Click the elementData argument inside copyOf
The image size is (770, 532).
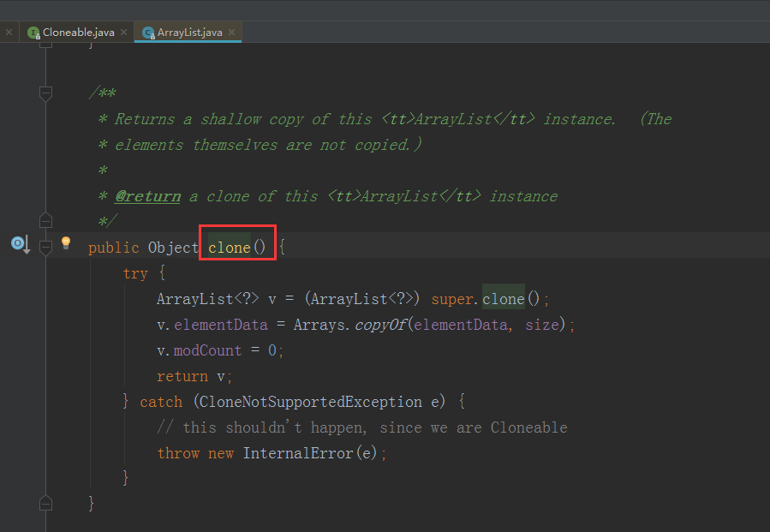[x=461, y=325]
